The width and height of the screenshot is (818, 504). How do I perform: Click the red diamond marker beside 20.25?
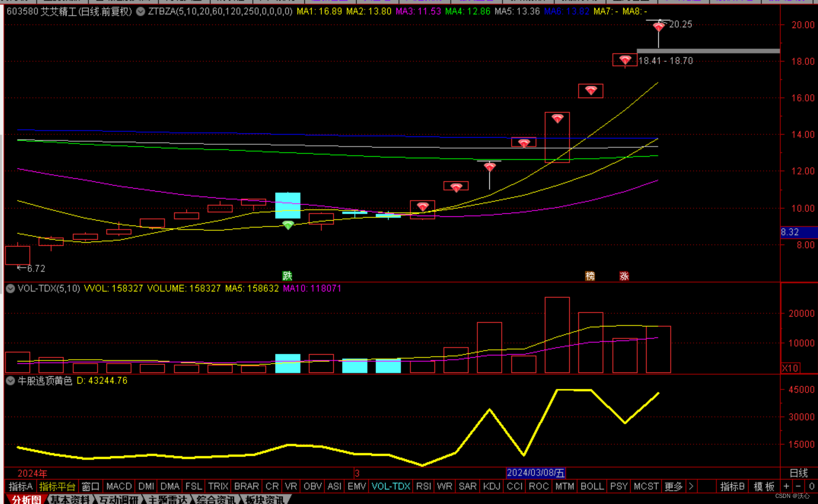659,26
